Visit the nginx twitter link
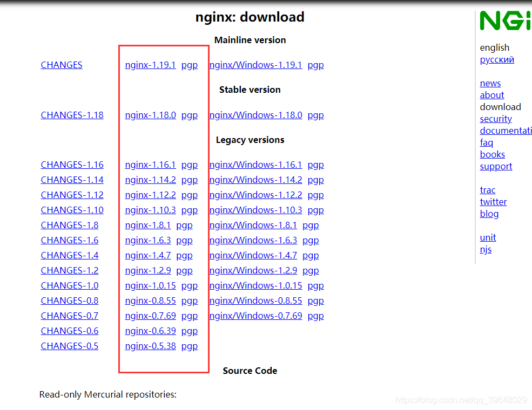532x410 pixels. pyautogui.click(x=493, y=202)
